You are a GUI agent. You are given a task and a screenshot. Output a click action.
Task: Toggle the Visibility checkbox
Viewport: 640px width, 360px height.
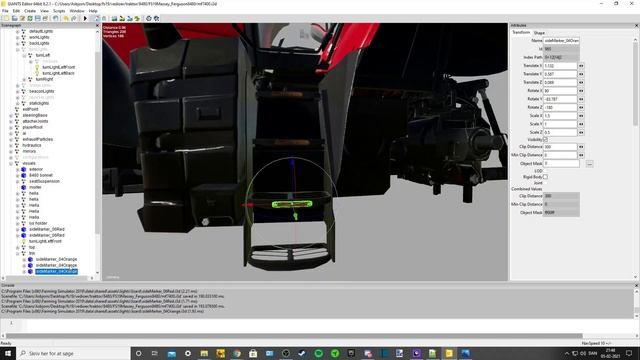tap(545, 140)
